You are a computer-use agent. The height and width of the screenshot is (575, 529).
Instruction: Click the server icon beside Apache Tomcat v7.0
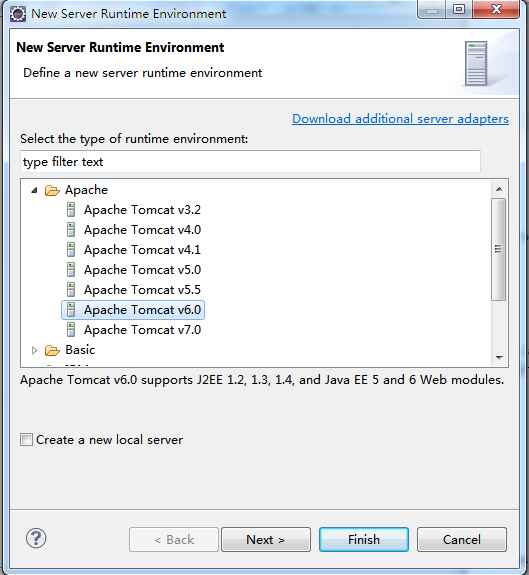[71, 330]
